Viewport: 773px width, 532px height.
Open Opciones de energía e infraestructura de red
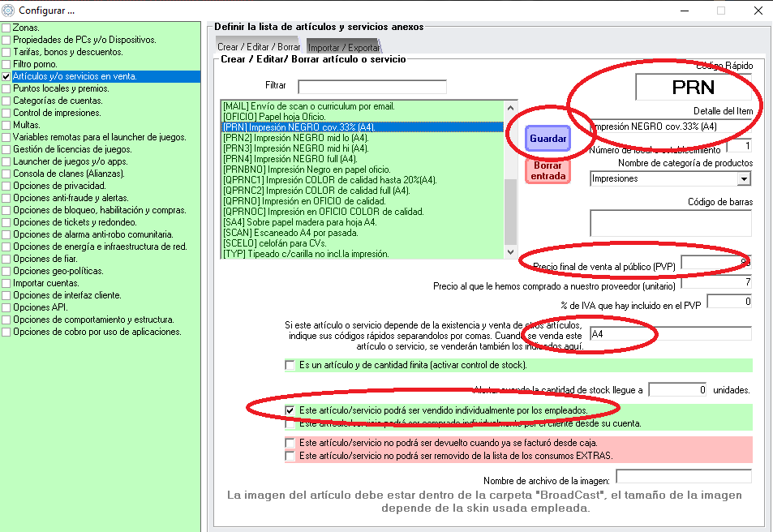coord(100,247)
